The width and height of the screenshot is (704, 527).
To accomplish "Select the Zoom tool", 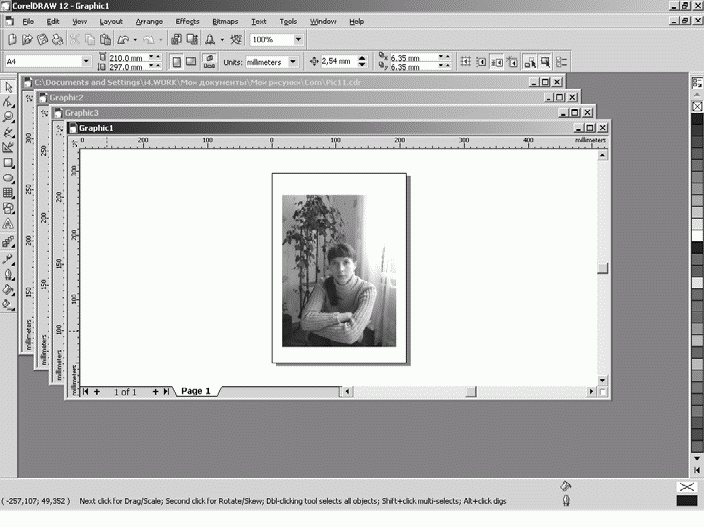I will click(8, 116).
